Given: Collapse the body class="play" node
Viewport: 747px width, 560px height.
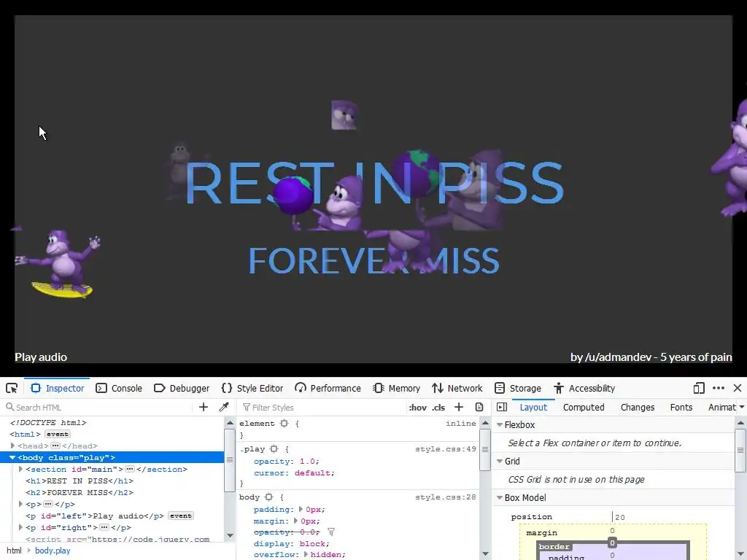Looking at the screenshot, I should tap(12, 458).
